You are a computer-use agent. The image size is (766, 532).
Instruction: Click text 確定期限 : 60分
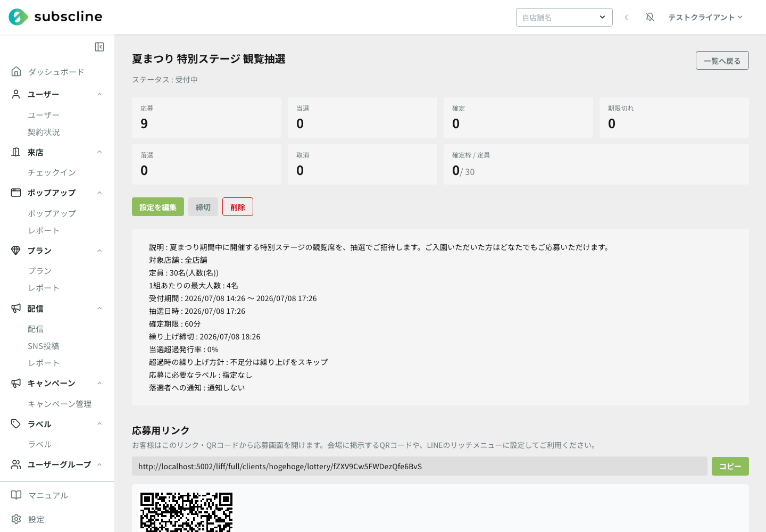click(175, 324)
